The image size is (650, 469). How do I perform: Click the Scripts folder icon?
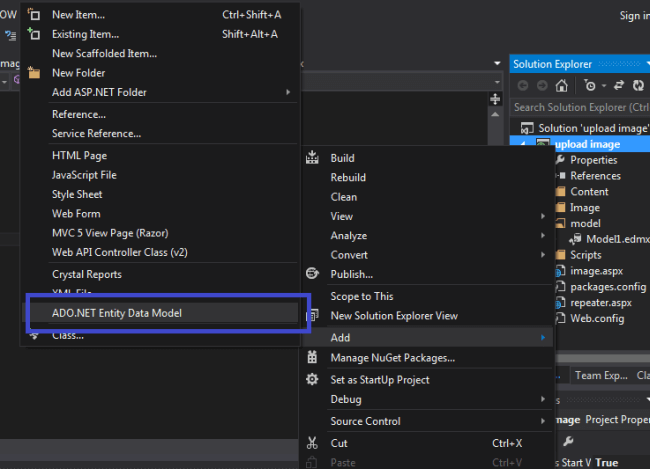[560, 255]
